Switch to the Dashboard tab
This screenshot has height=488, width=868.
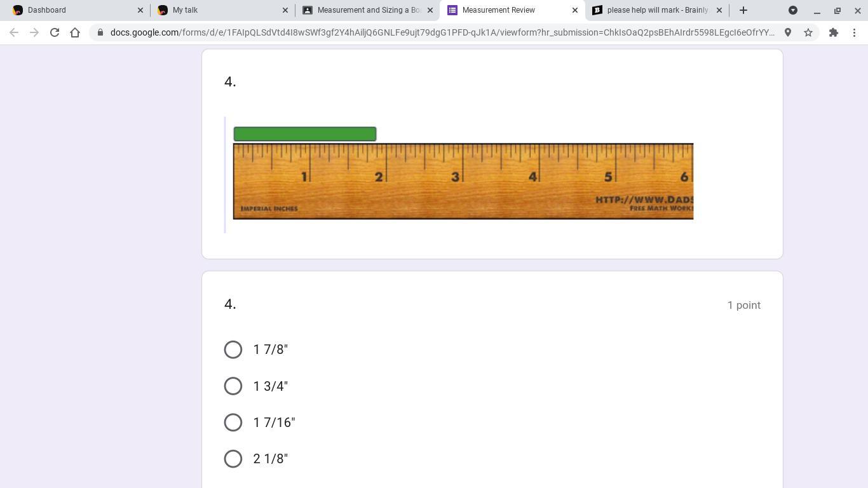pyautogui.click(x=75, y=10)
